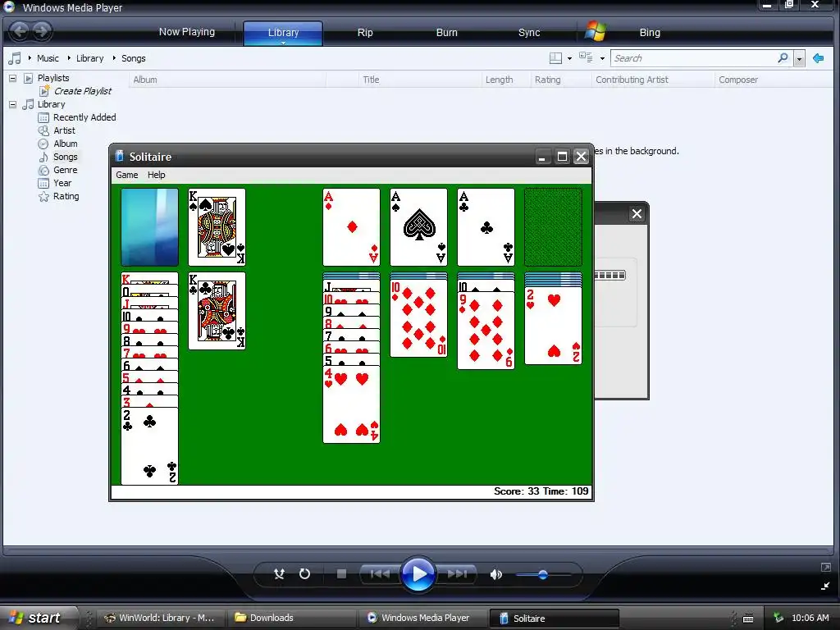
Task: Select Genre in the Library tree
Action: pyautogui.click(x=66, y=170)
